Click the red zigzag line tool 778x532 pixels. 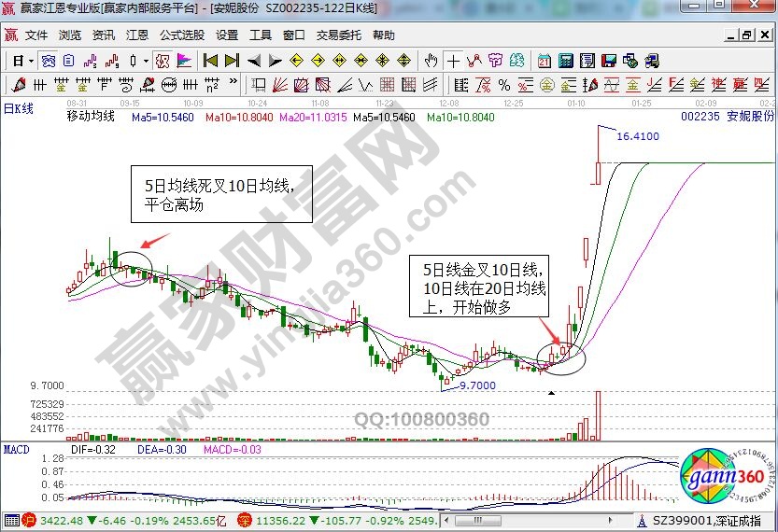pyautogui.click(x=474, y=61)
